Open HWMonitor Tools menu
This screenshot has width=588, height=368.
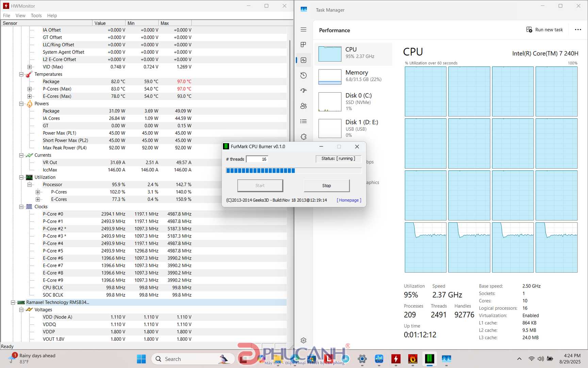point(36,16)
